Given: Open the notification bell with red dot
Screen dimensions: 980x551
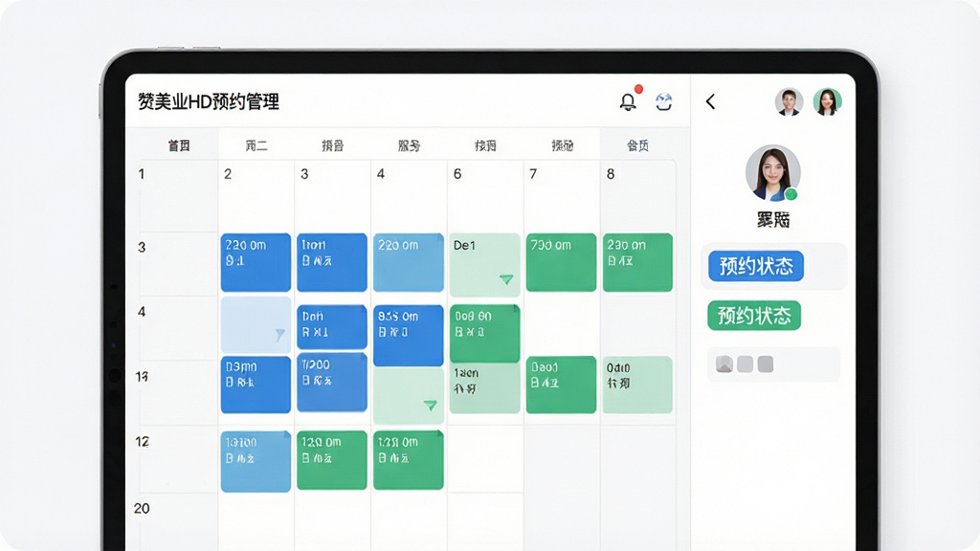Looking at the screenshot, I should [x=628, y=101].
